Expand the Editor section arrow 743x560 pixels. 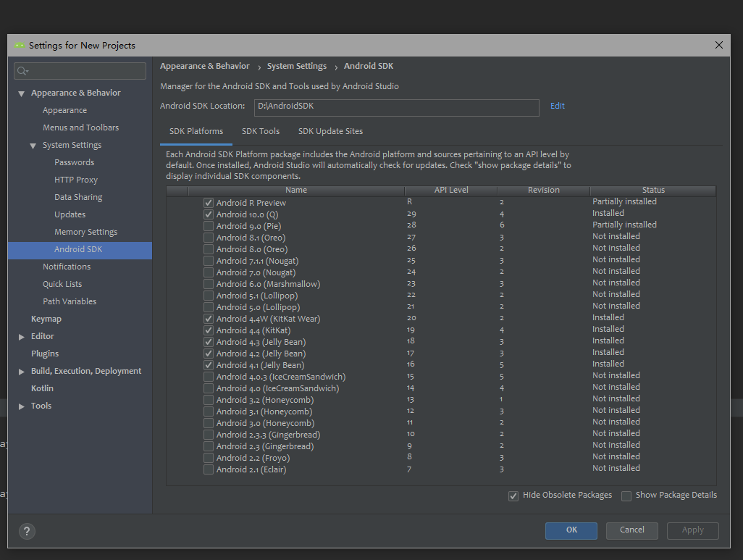(x=21, y=337)
